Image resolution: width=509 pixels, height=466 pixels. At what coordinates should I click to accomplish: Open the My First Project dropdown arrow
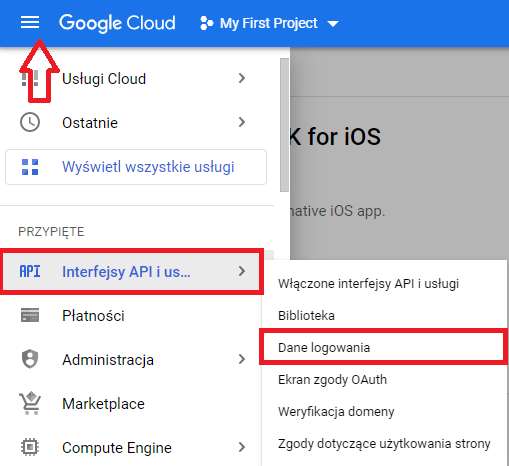pos(333,24)
